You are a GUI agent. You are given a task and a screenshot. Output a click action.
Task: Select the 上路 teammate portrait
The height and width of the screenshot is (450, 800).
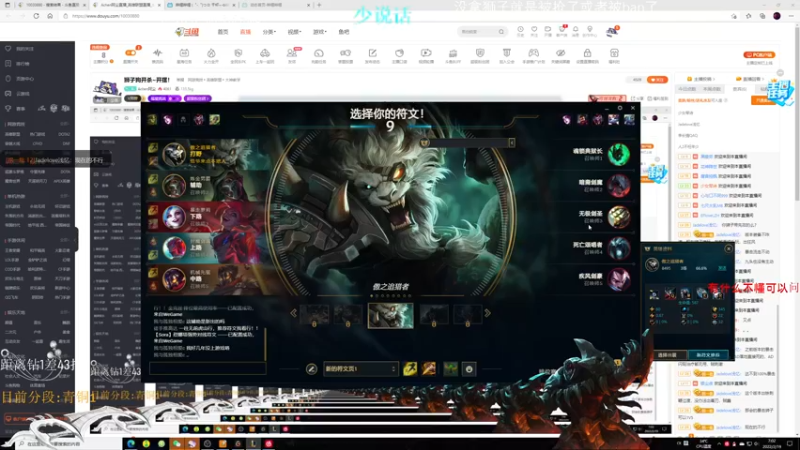coord(174,248)
